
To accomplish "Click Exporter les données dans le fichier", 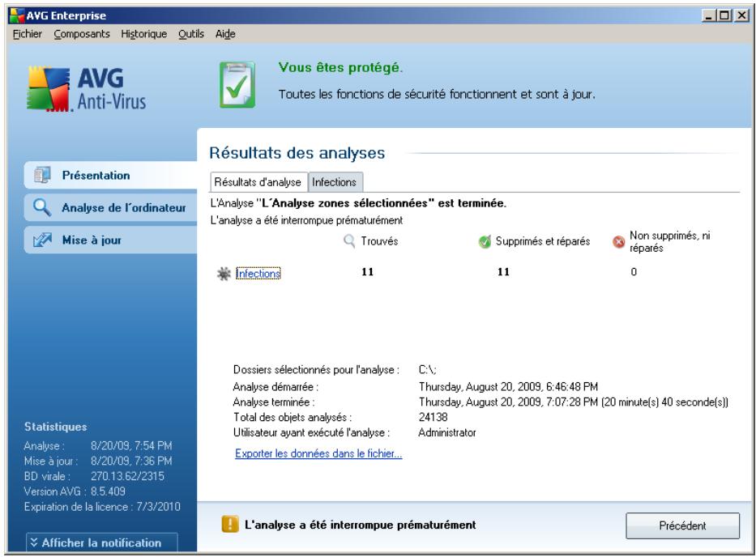I will 318,453.
